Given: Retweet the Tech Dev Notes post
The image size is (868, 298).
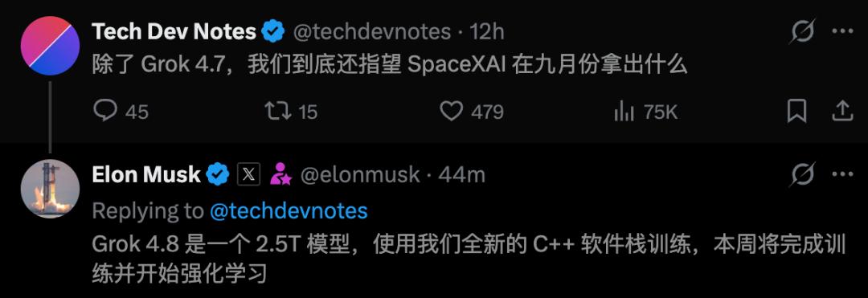Looking at the screenshot, I should coord(291,112).
